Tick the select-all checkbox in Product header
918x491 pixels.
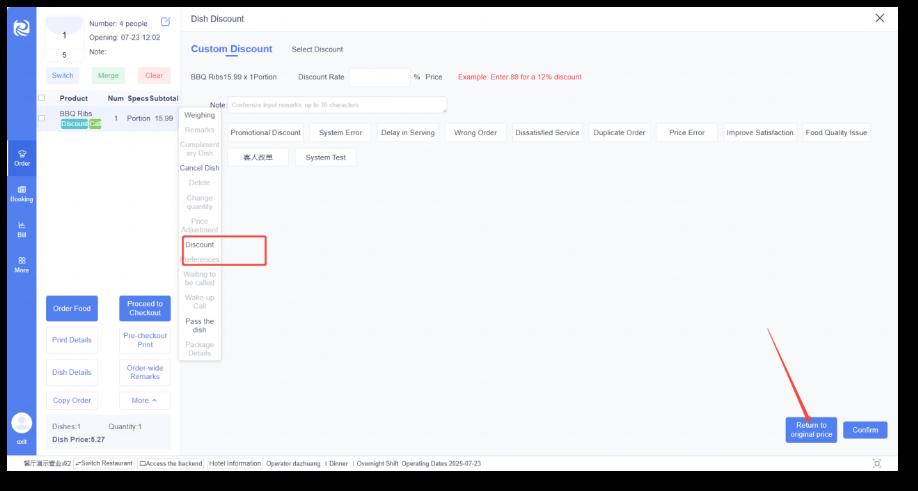point(42,98)
